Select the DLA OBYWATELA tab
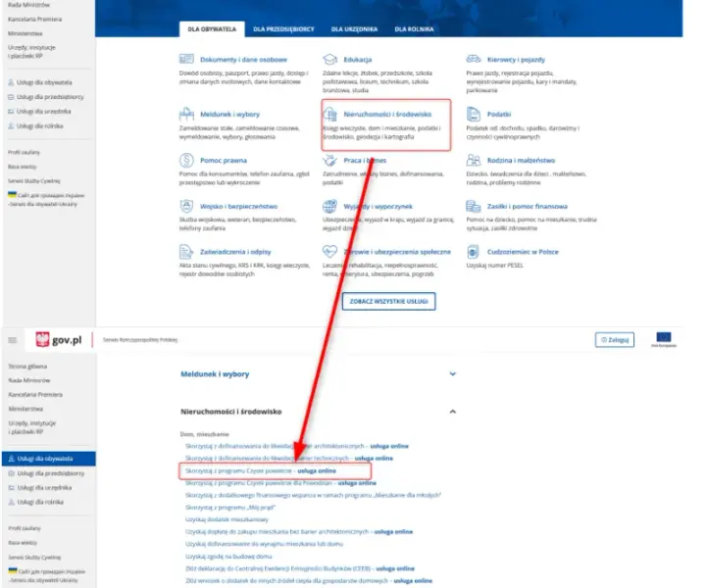 (x=212, y=29)
